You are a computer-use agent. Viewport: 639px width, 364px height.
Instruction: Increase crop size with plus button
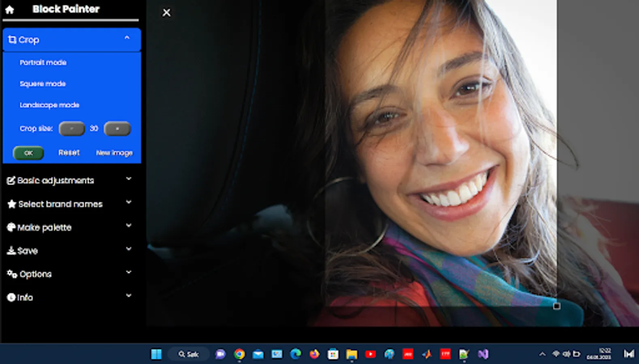(x=117, y=129)
